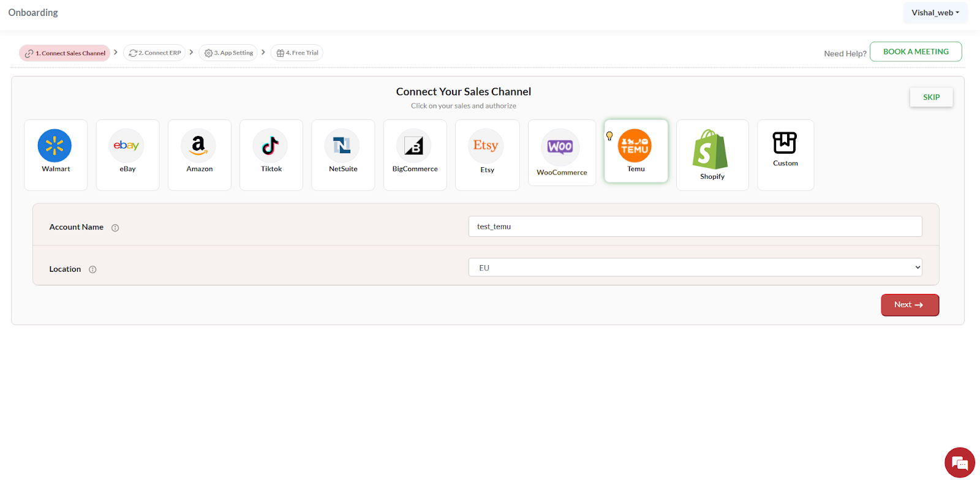The width and height of the screenshot is (980, 480).
Task: Go to step 4. Free Trial
Action: pos(297,53)
